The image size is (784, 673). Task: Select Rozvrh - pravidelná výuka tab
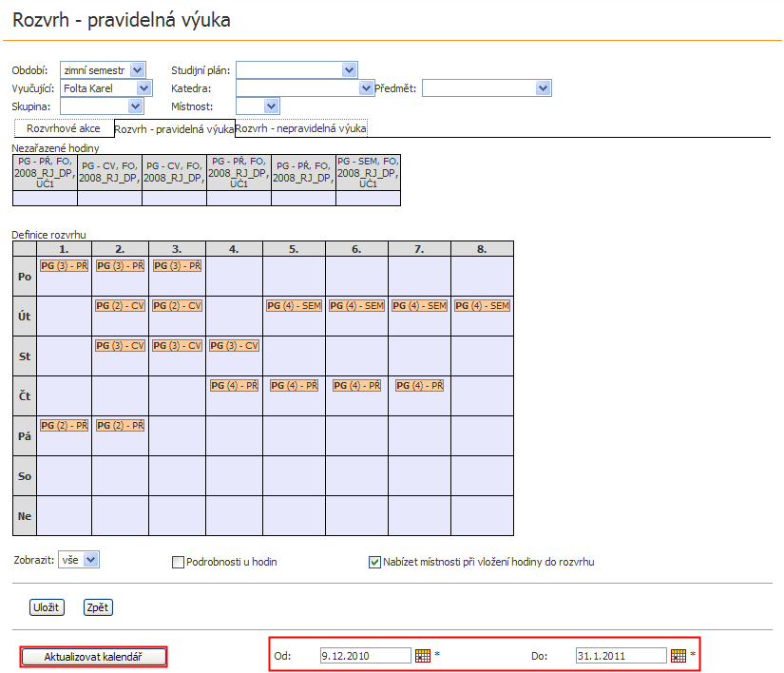174,129
